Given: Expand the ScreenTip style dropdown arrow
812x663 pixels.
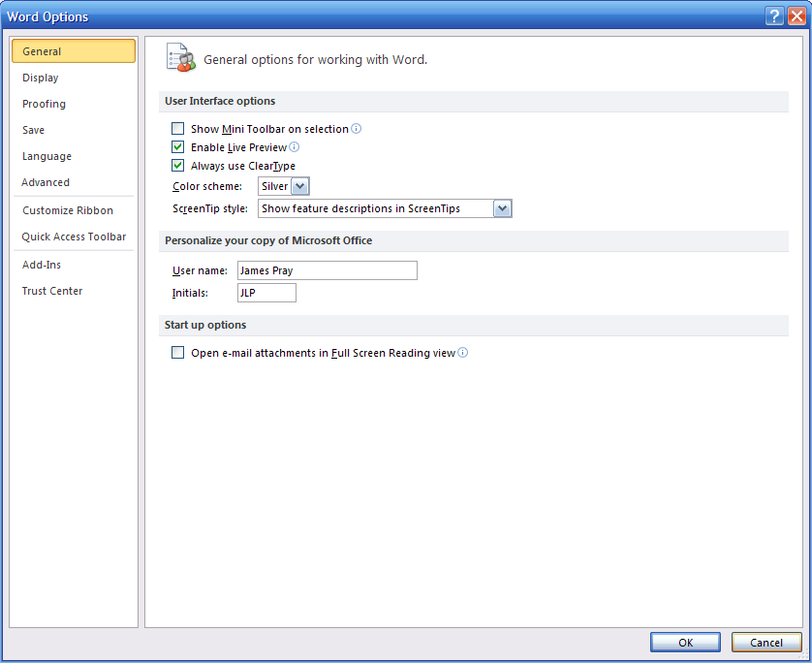Looking at the screenshot, I should [x=502, y=208].
